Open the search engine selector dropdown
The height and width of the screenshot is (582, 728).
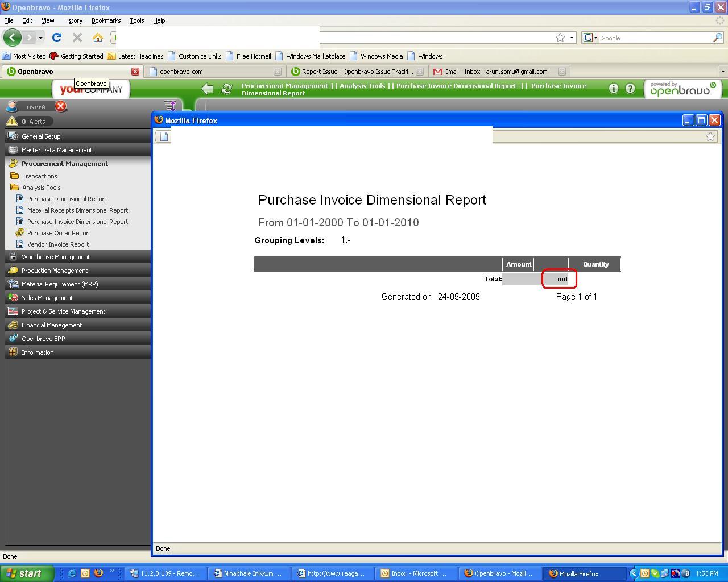coord(590,38)
